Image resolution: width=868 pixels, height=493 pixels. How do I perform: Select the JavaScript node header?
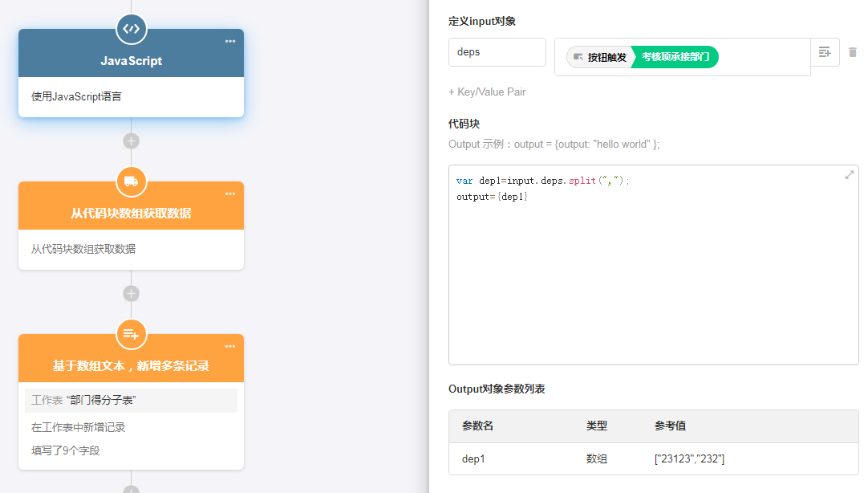click(131, 61)
